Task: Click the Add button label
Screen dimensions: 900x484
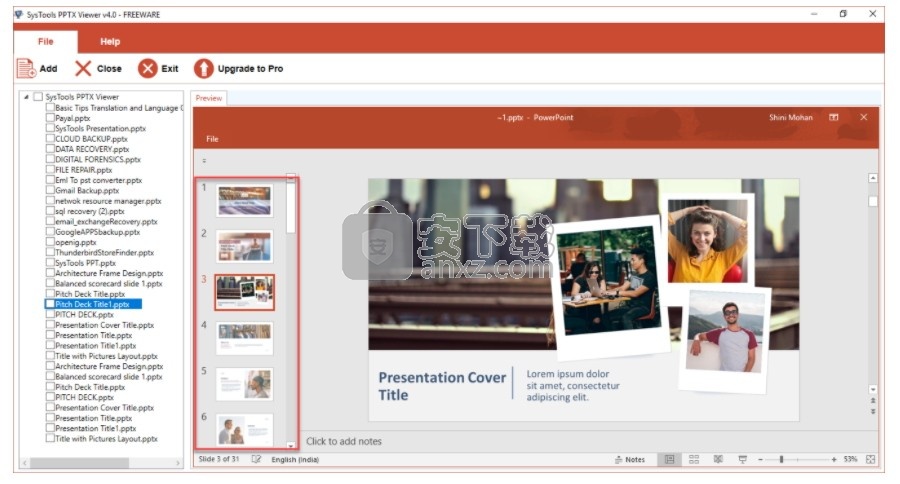Action: click(48, 68)
